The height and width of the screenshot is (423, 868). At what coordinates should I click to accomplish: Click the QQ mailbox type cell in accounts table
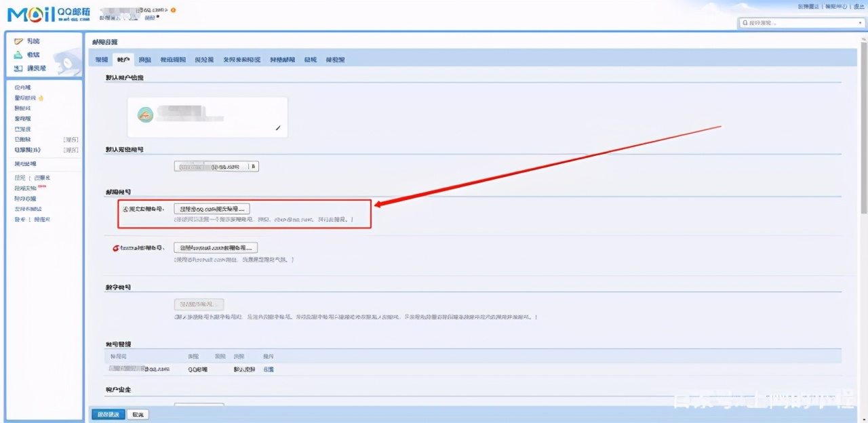coord(197,369)
